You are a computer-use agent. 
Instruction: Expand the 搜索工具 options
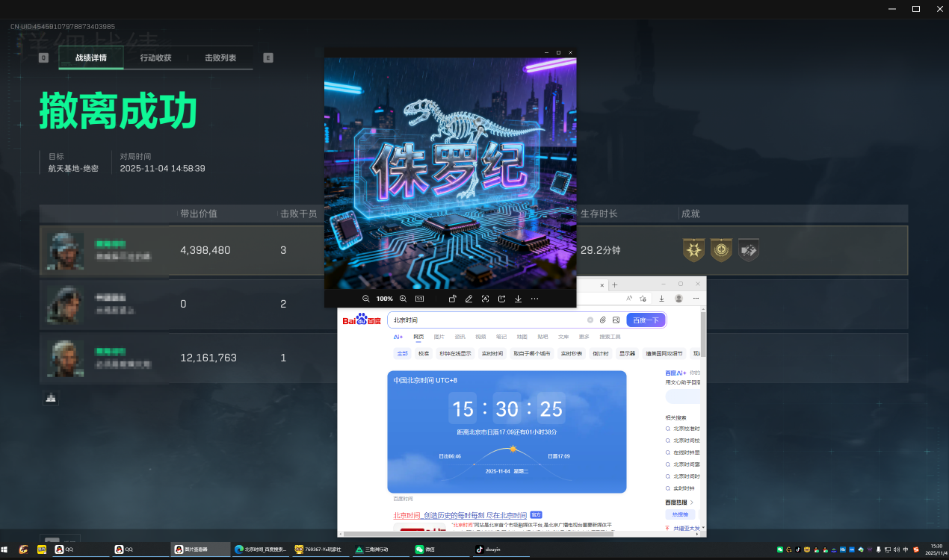(x=610, y=337)
